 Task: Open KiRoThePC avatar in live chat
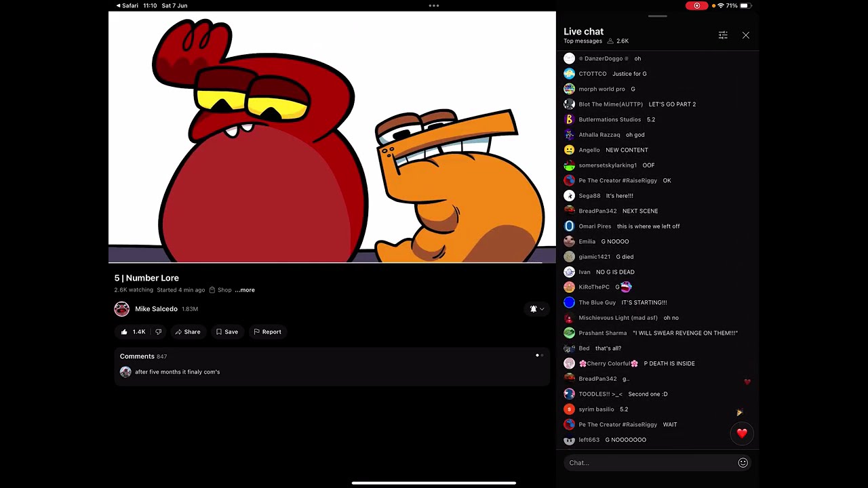[x=569, y=287]
